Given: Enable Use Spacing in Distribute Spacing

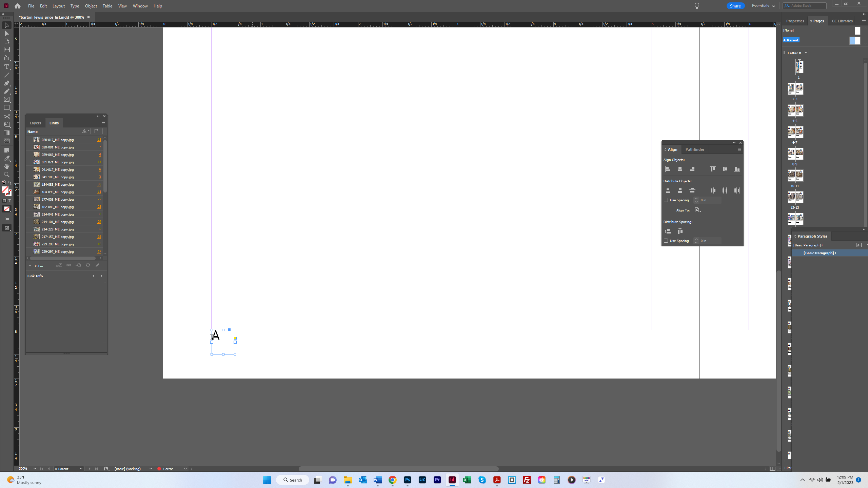Looking at the screenshot, I should pos(666,241).
